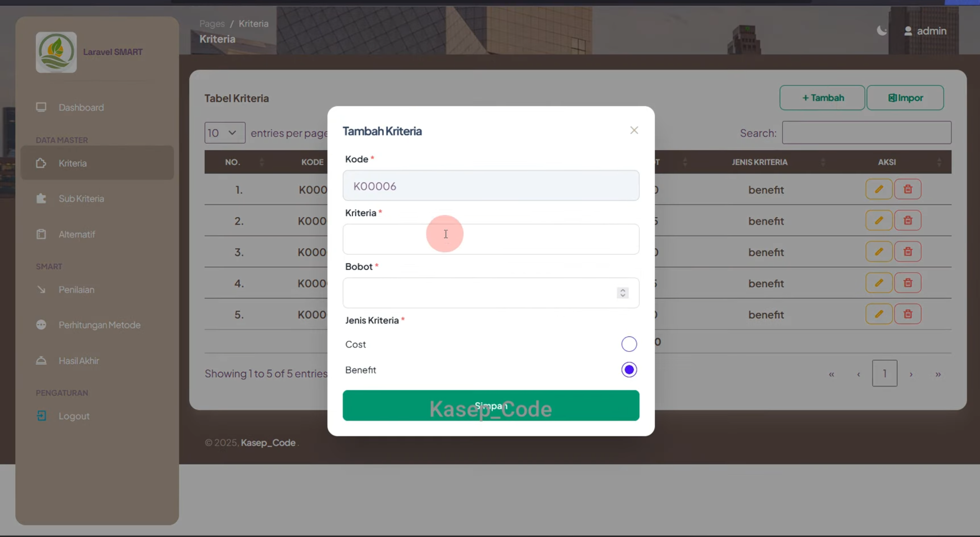The height and width of the screenshot is (537, 980).
Task: Open the entries per page dropdown
Action: coord(225,133)
